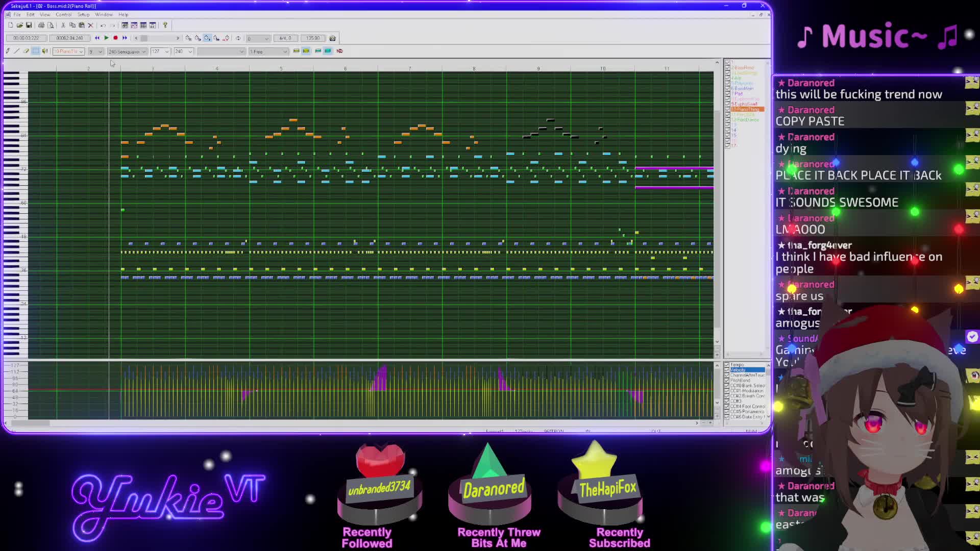Open the Setup menu

pyautogui.click(x=83, y=14)
